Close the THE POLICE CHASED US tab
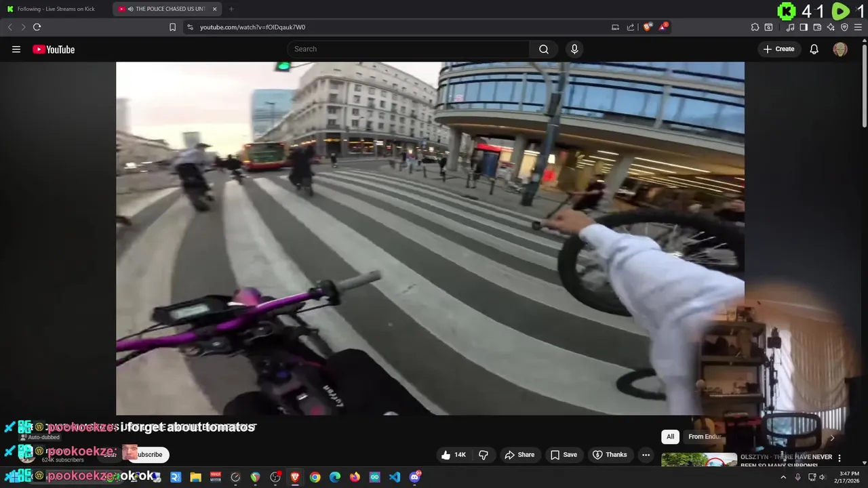Viewport: 868px width, 488px height. pos(214,9)
